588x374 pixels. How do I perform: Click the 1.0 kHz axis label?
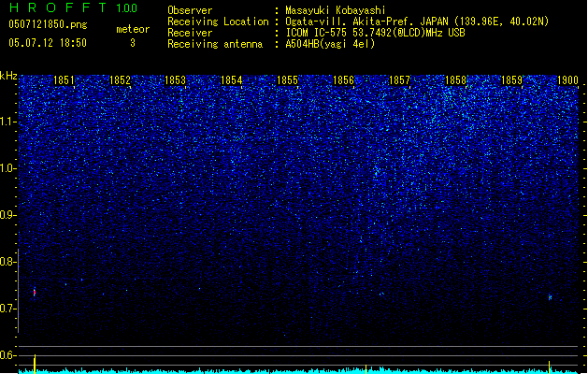coord(7,168)
